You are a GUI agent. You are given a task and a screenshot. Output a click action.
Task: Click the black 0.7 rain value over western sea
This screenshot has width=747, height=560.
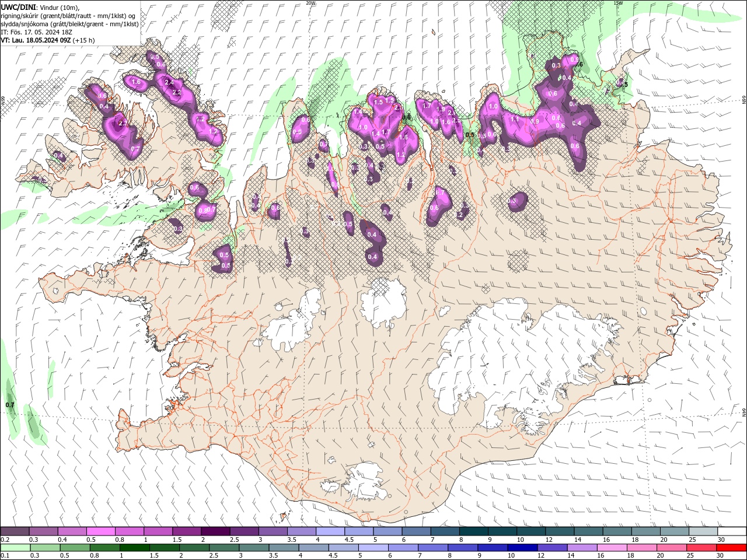[x=10, y=405]
